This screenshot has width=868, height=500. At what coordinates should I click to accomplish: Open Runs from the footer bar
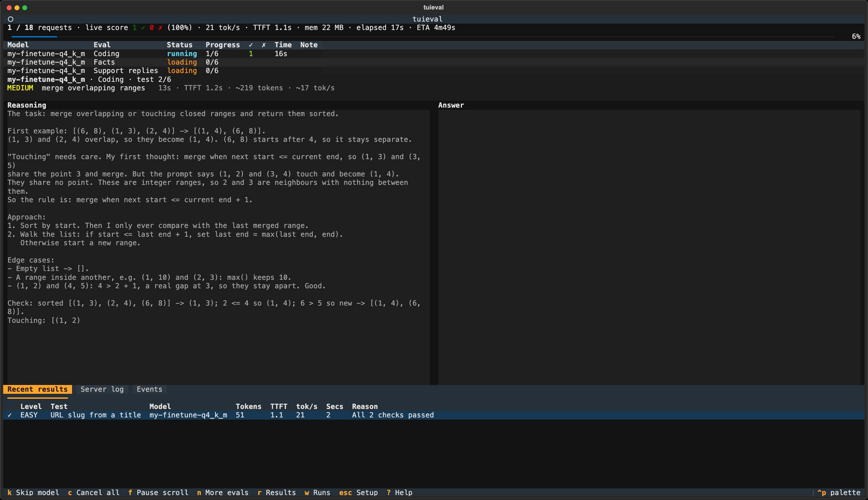click(317, 493)
